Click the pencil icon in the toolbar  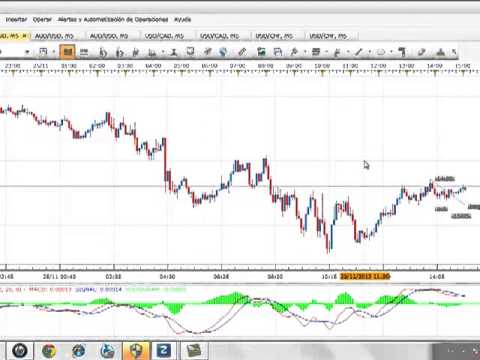[x=242, y=52]
